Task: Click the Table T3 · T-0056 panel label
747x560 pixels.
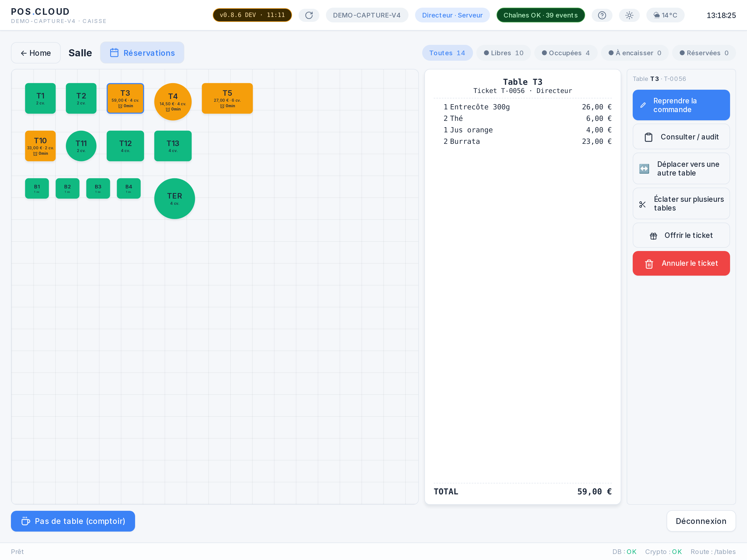Action: point(659,79)
